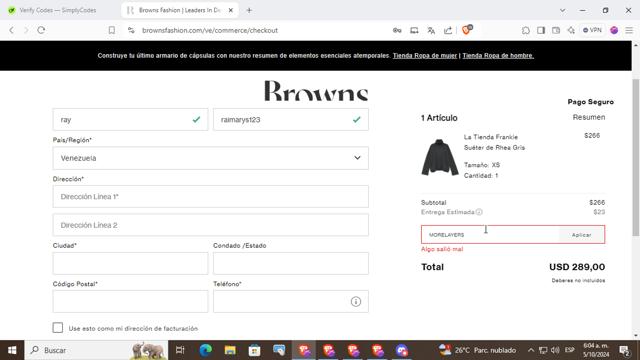The height and width of the screenshot is (360, 640).
Task: Open the Brave wallet icon
Action: click(x=556, y=30)
